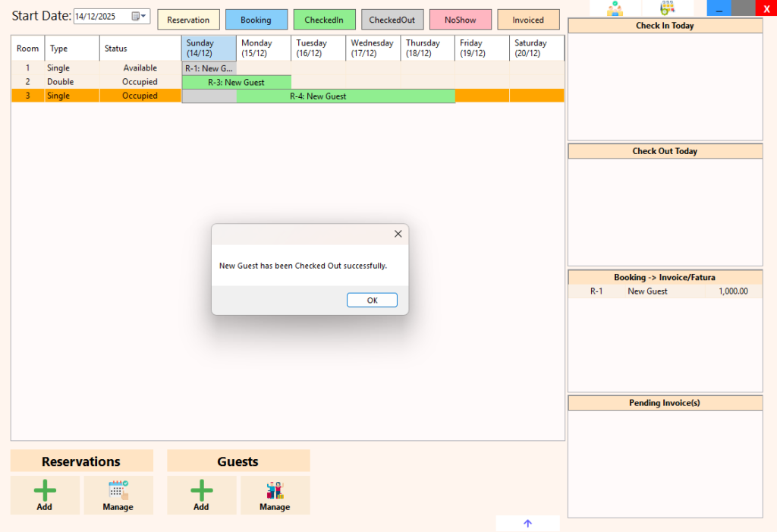Click the Sunday (14/12) column header
Screen dimensions: 777x532
coord(209,48)
